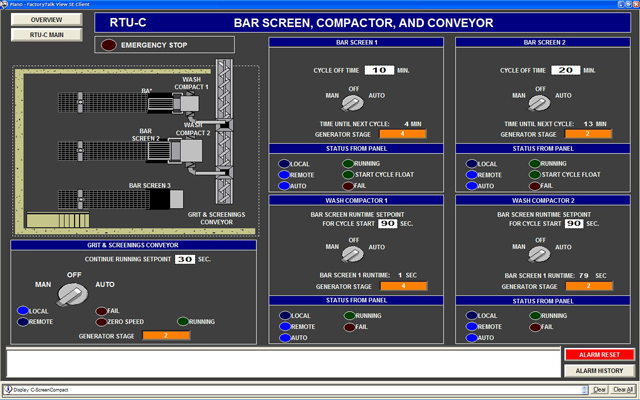The height and width of the screenshot is (400, 640).
Task: Click Grit Conveyor Running status light
Action: [182, 322]
